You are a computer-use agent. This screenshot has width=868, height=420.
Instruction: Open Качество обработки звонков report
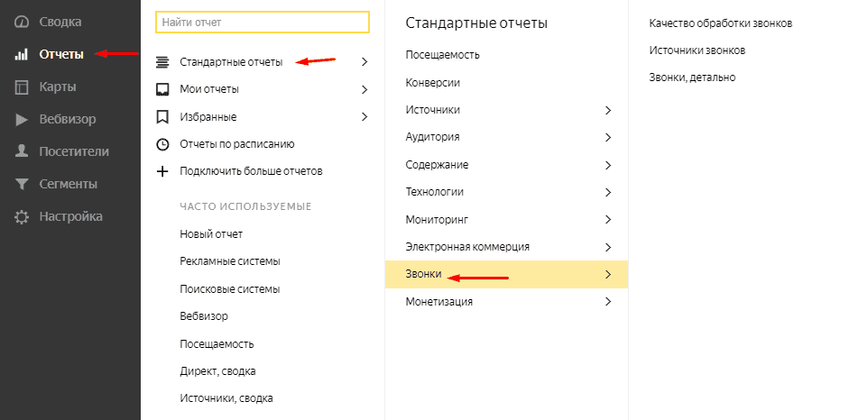point(720,23)
